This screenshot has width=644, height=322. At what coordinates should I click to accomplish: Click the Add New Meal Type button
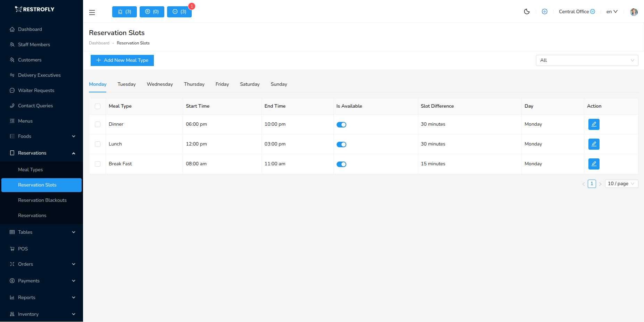(122, 60)
